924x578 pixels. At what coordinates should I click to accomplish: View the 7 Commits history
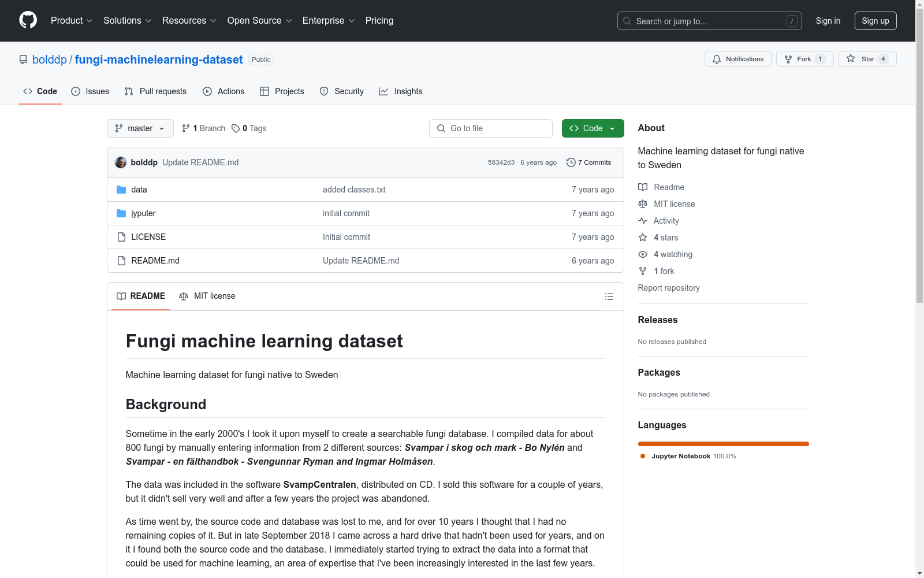point(589,162)
